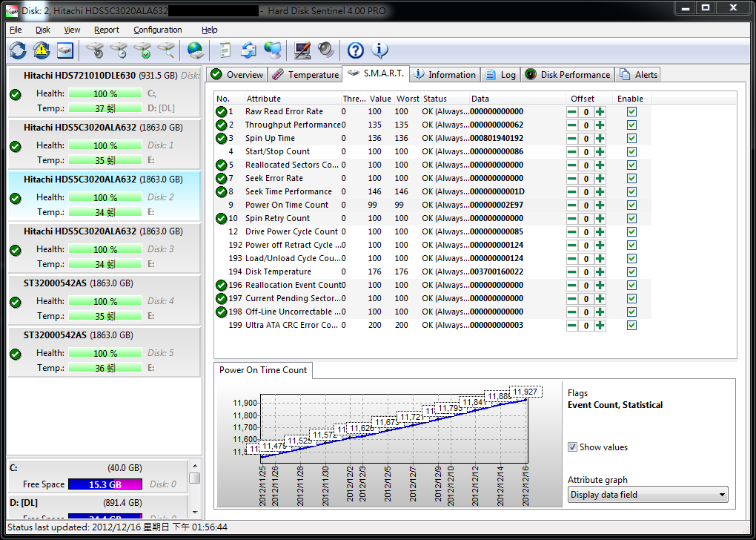Switch to the Temperature tab
The image size is (756, 540).
(305, 75)
